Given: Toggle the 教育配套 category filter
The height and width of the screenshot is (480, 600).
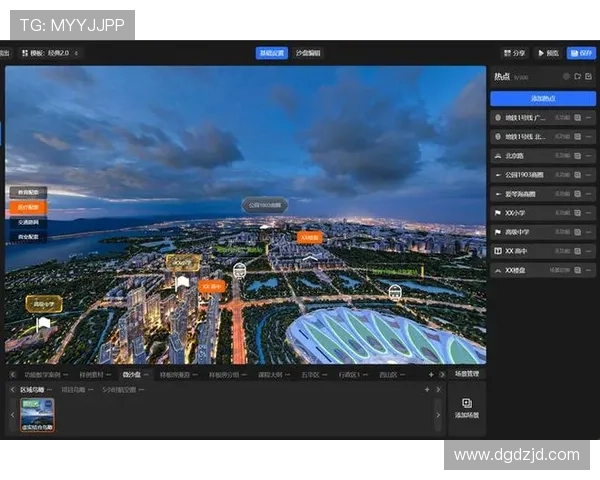Looking at the screenshot, I should click(x=27, y=192).
